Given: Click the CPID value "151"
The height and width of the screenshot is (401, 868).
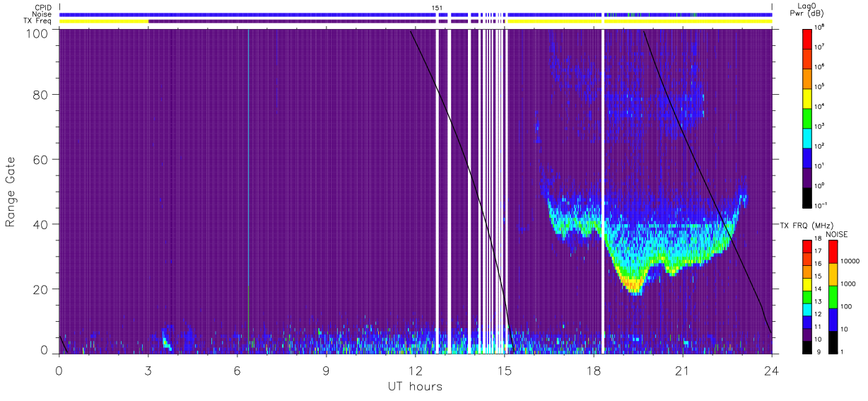Looking at the screenshot, I should click(x=438, y=7).
